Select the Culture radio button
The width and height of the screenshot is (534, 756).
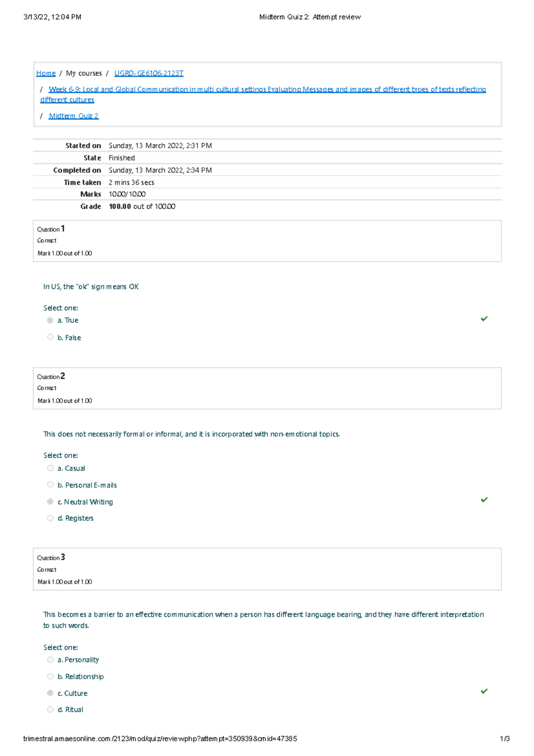click(x=50, y=693)
